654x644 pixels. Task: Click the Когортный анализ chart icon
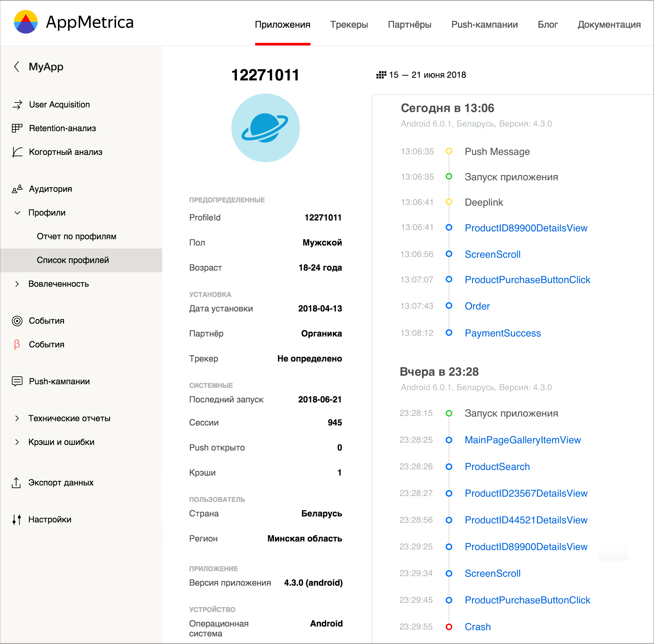[17, 152]
